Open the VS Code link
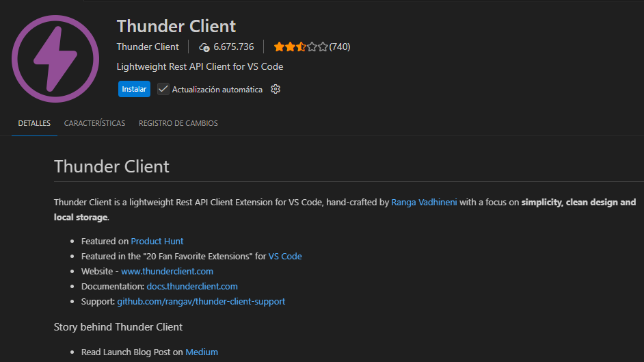Screen dimensions: 644x362 point(285,256)
